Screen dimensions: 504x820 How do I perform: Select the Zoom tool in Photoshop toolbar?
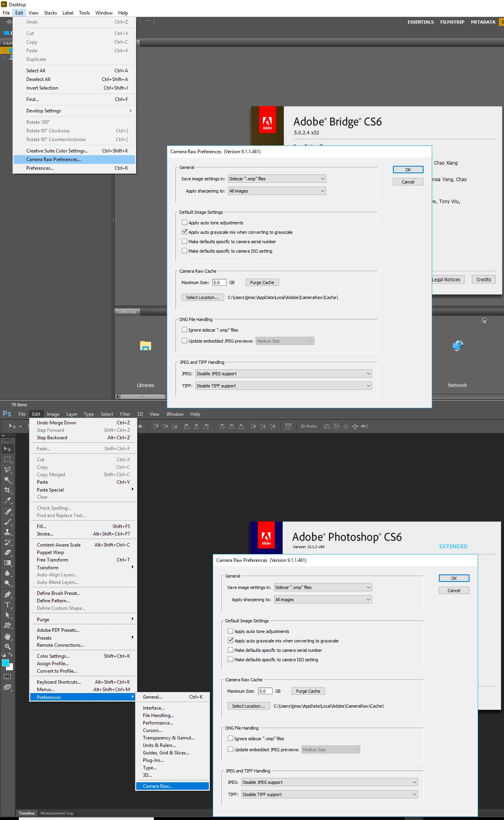7,646
